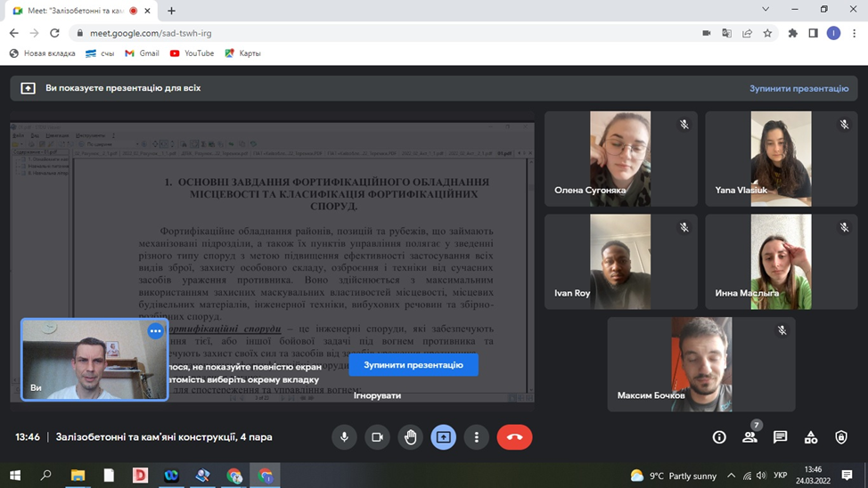Reload the Meet page
This screenshot has height=488, width=868.
[x=54, y=33]
